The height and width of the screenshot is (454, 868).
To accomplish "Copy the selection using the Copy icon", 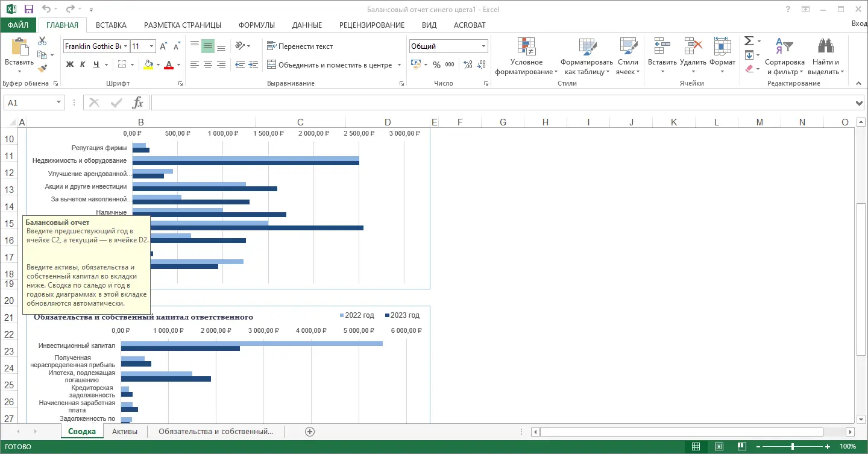I will 42,55.
